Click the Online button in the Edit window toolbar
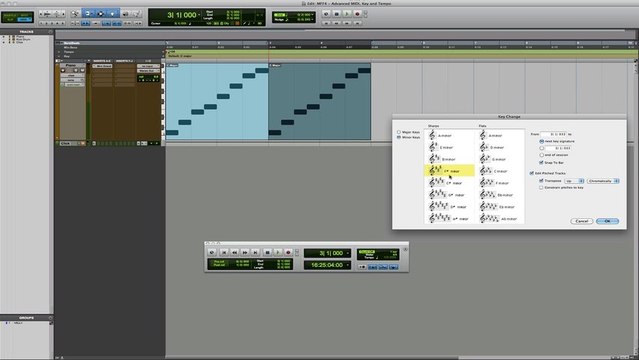 point(326,14)
